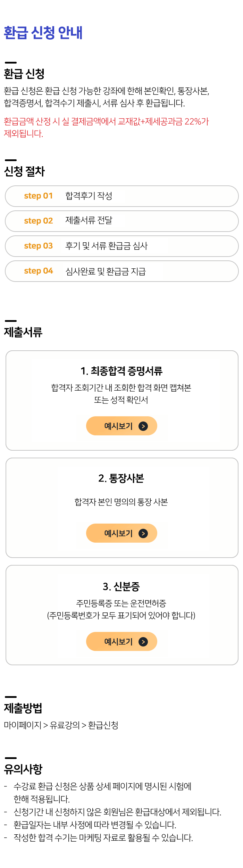Expand step 04 심사완료 및 환급금 지급
Viewport: 243px width, 868px height.
(x=121, y=271)
